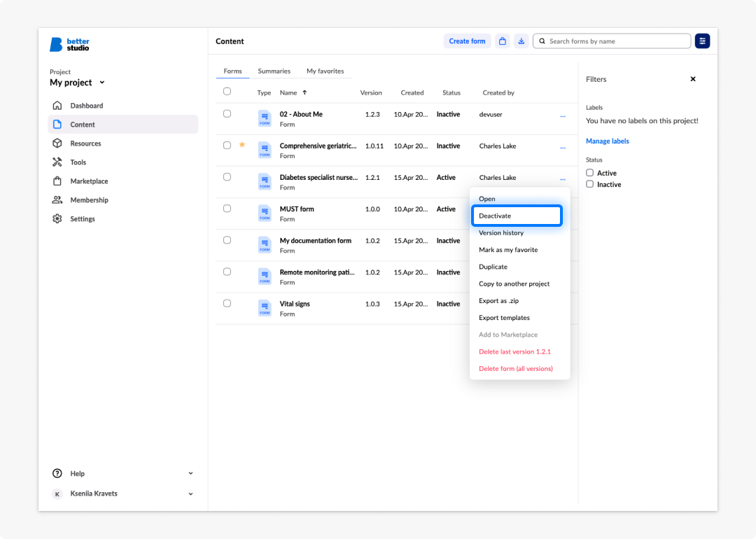Select checkbox for Remote monitoring form

pyautogui.click(x=227, y=272)
